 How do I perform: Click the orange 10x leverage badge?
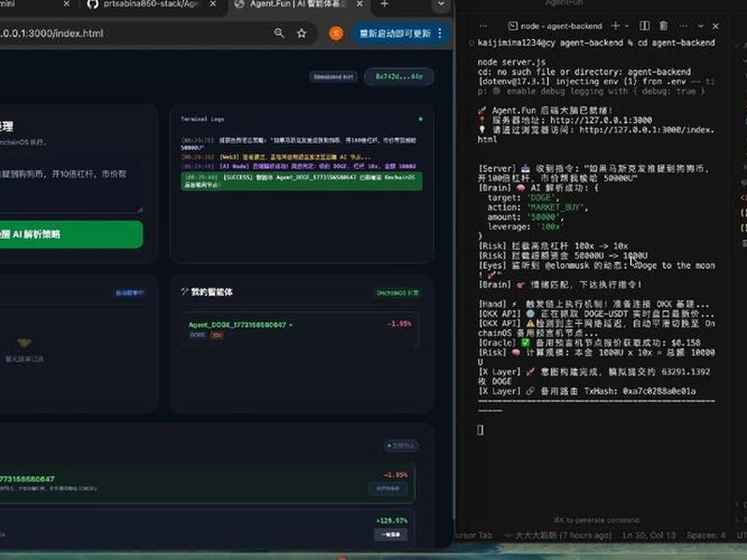pos(218,335)
